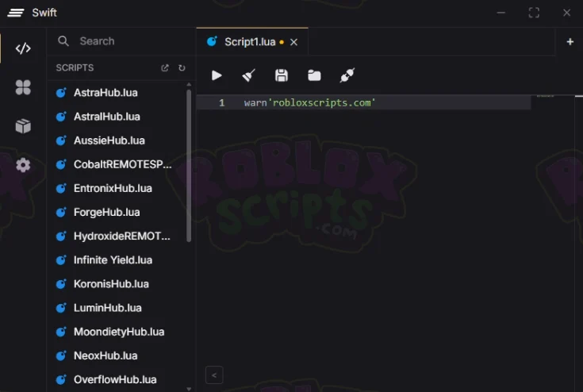Click the script list scrollbar thumb
Image resolution: width=583 pixels, height=392 pixels.
(x=189, y=166)
